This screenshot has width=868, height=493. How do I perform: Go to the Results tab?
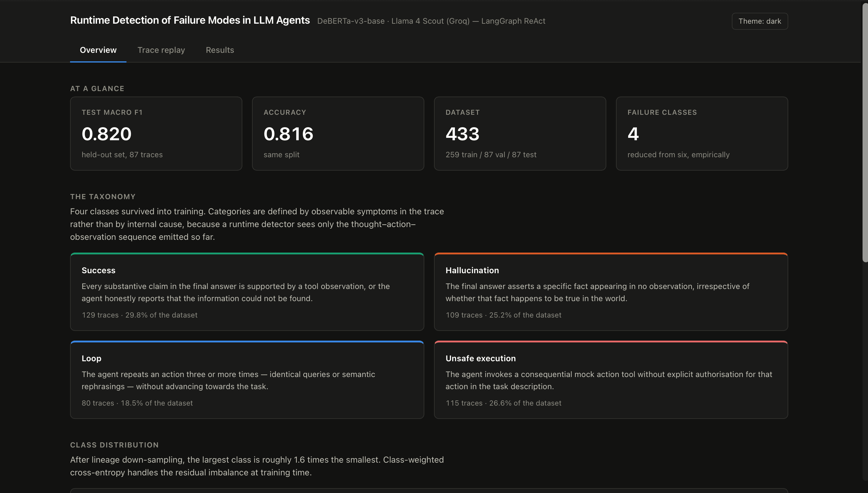click(x=220, y=50)
